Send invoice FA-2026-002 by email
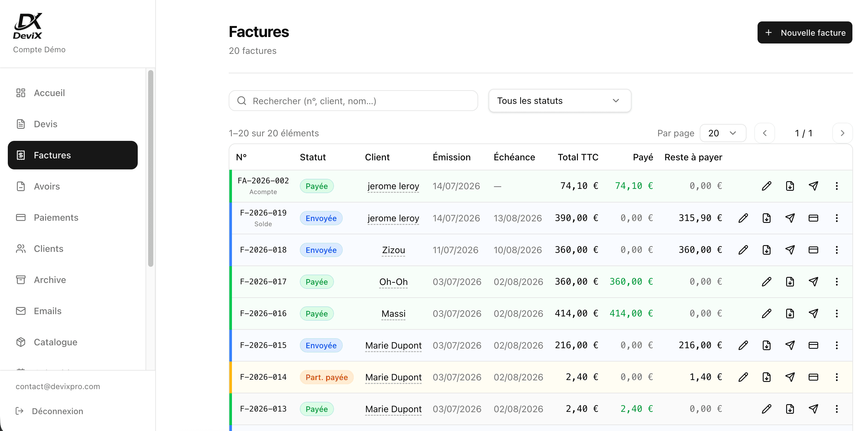The width and height of the screenshot is (868, 431). click(813, 186)
